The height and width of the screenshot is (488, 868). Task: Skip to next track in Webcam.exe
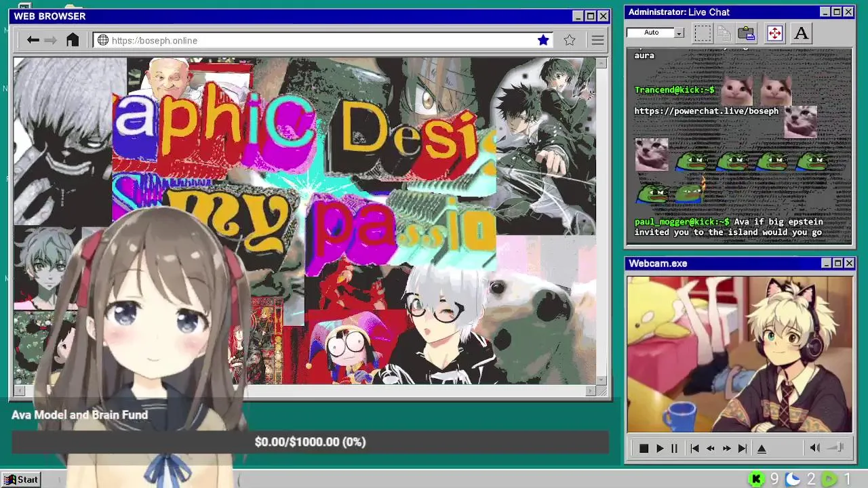(x=743, y=449)
